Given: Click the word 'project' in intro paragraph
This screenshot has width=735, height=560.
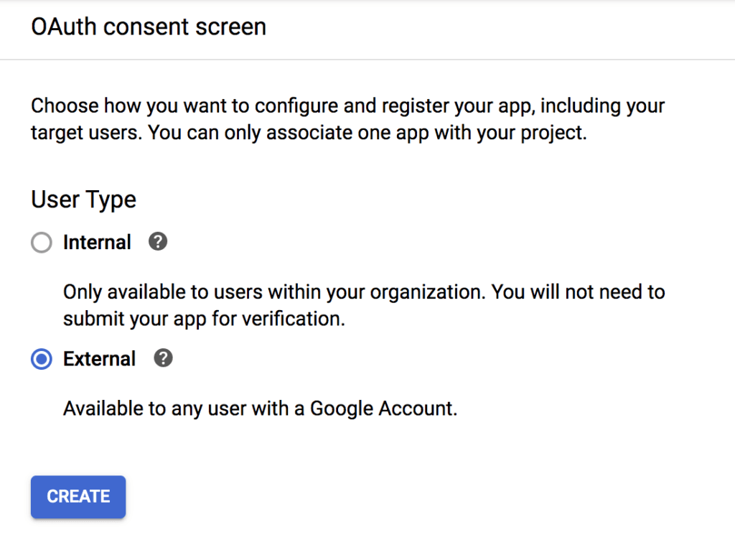Looking at the screenshot, I should point(553,133).
